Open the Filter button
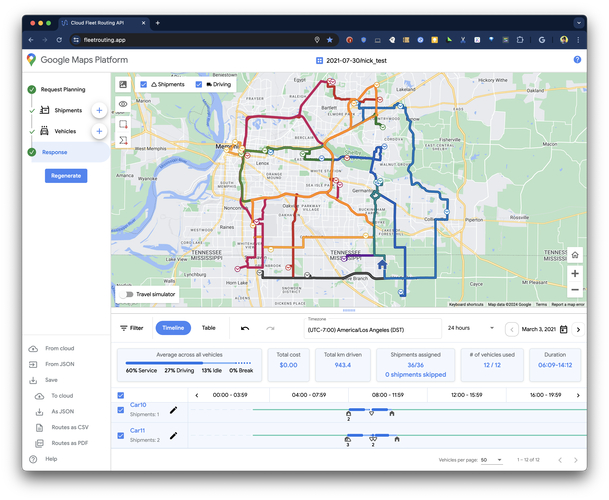 [132, 328]
